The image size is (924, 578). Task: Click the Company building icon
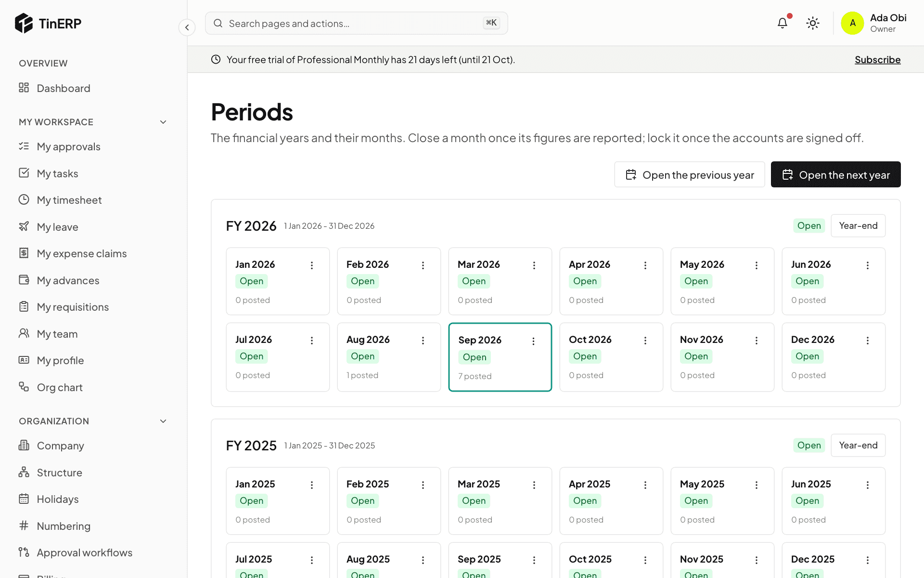(24, 445)
